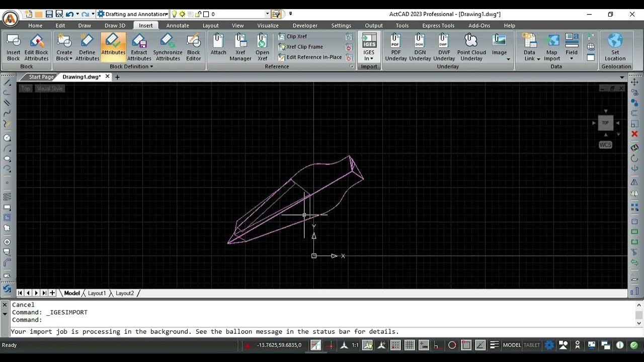Viewport: 644px width, 362px height.
Task: Switch to the Visualize tab
Action: 268,26
